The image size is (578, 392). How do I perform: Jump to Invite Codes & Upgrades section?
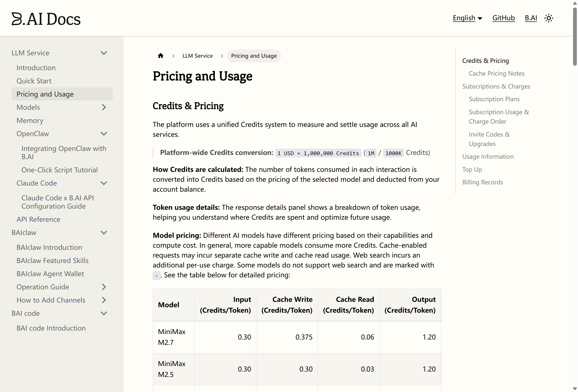489,139
